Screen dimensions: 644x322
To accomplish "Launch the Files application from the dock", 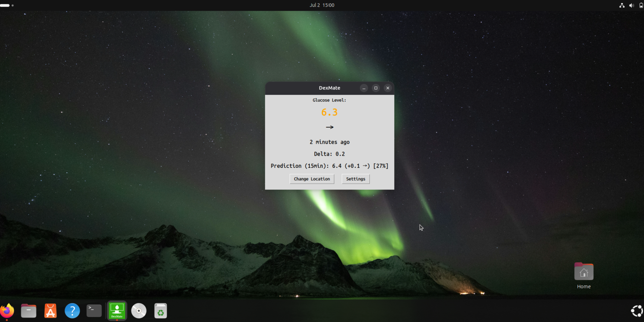I will [x=28, y=311].
